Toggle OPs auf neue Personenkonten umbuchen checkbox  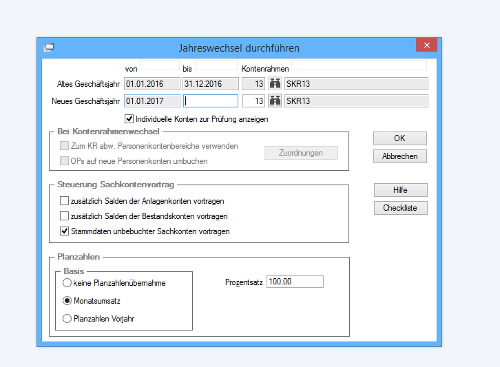click(x=64, y=161)
